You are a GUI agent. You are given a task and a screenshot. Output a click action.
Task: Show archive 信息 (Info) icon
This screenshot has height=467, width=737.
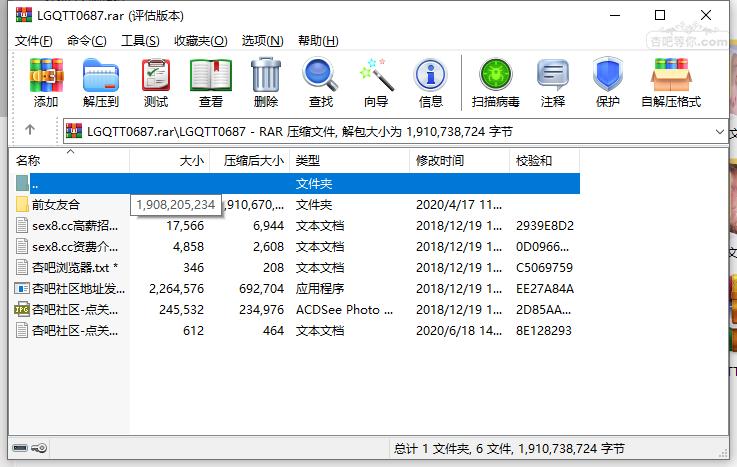click(x=430, y=75)
